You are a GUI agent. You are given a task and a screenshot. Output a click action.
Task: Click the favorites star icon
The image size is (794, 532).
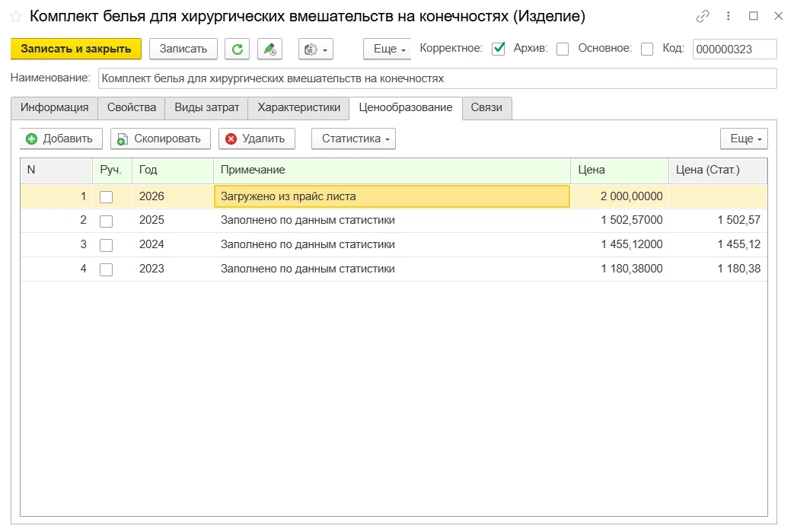[x=16, y=17]
